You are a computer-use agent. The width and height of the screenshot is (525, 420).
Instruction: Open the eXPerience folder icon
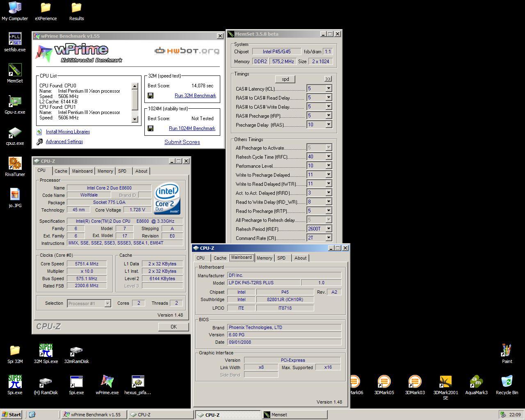coord(46,11)
